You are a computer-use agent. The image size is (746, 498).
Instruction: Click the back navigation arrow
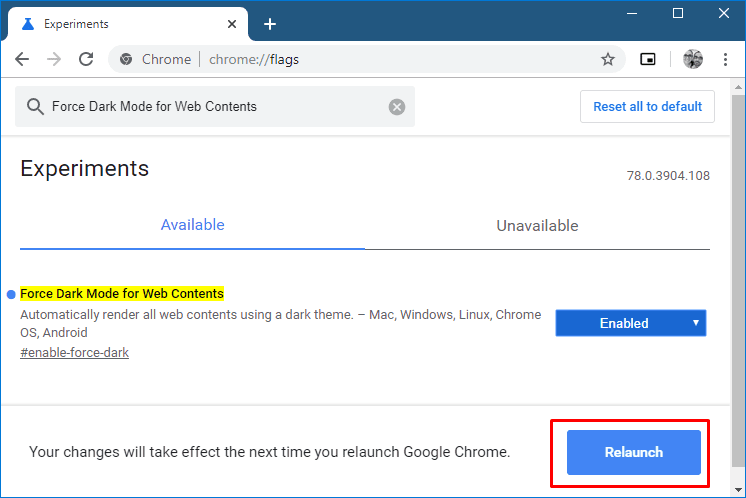(x=22, y=59)
